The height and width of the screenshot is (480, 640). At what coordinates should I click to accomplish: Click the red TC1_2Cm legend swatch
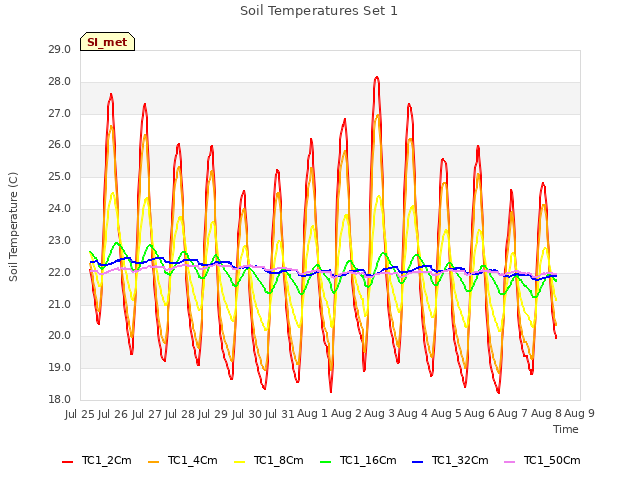[67, 462]
